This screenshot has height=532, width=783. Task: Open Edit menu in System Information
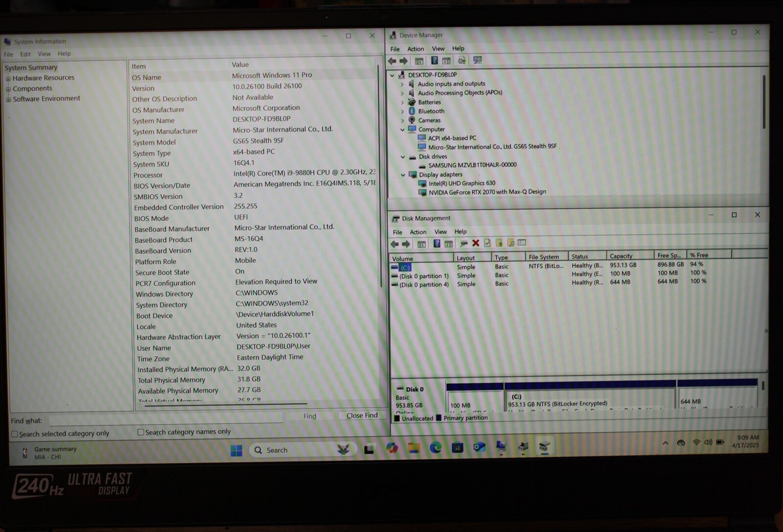click(x=25, y=54)
